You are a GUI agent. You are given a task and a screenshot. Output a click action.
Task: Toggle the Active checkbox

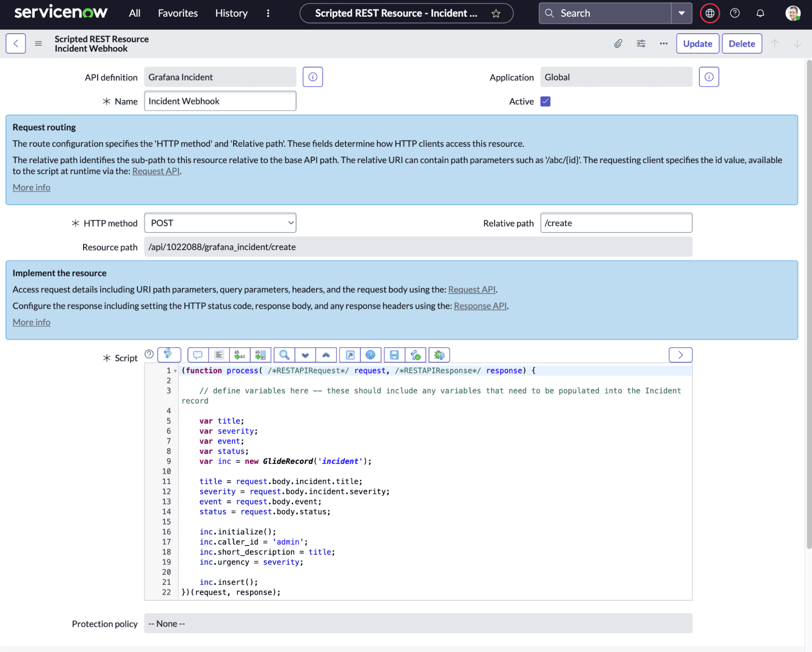pyautogui.click(x=545, y=101)
